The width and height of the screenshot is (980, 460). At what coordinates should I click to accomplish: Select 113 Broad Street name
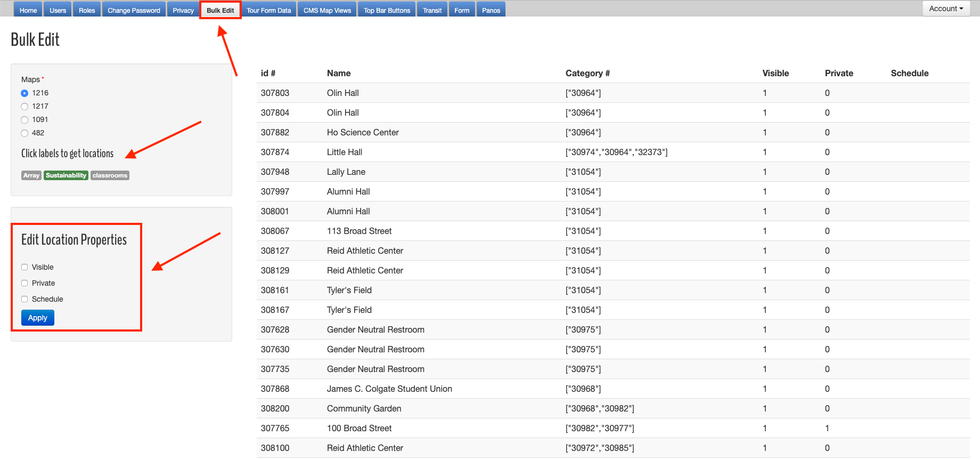359,231
